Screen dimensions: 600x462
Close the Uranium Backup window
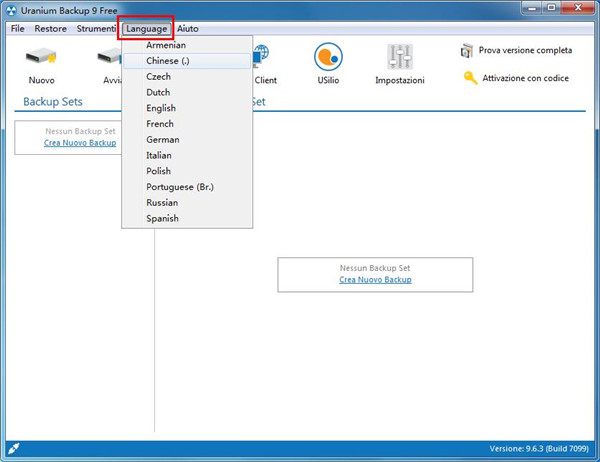tap(578, 8)
